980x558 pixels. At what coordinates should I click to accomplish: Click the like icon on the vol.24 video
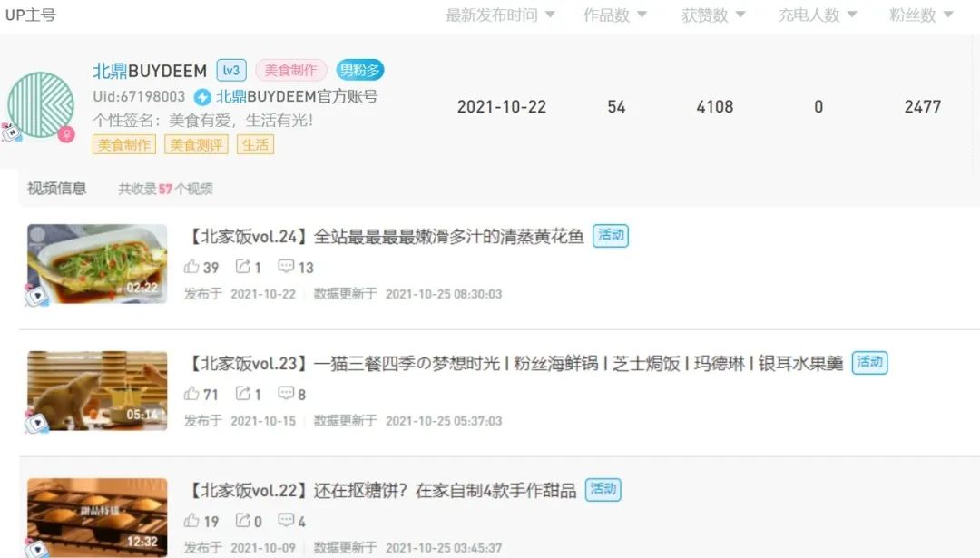[191, 266]
